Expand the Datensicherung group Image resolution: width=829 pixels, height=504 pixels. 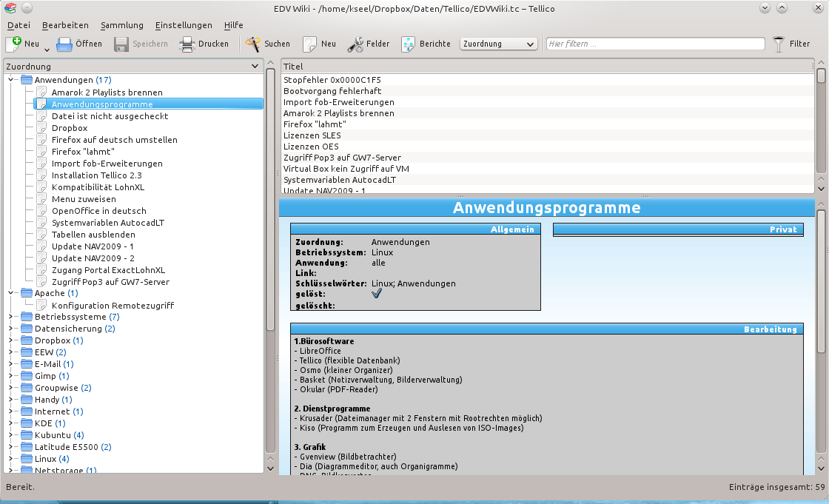coord(10,329)
